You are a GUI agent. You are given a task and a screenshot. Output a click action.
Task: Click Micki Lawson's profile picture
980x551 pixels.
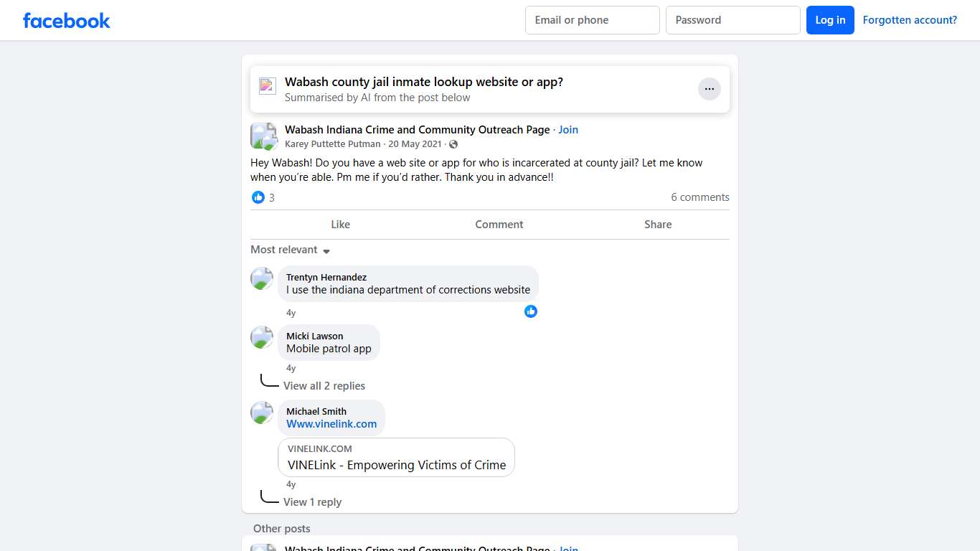click(262, 337)
